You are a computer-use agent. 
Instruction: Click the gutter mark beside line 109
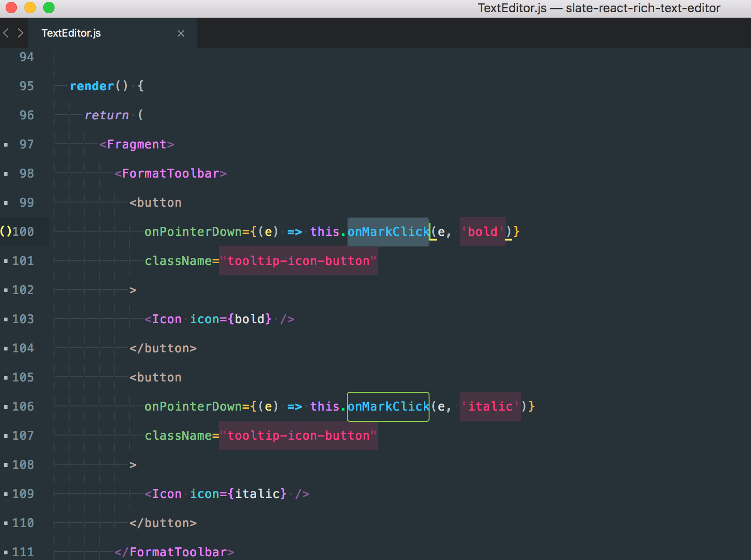[x=6, y=494]
